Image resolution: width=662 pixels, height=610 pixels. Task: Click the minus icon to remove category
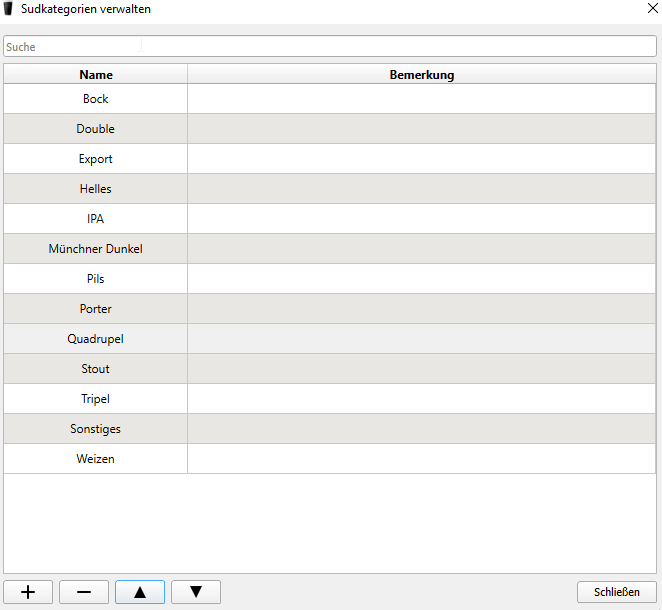point(84,592)
